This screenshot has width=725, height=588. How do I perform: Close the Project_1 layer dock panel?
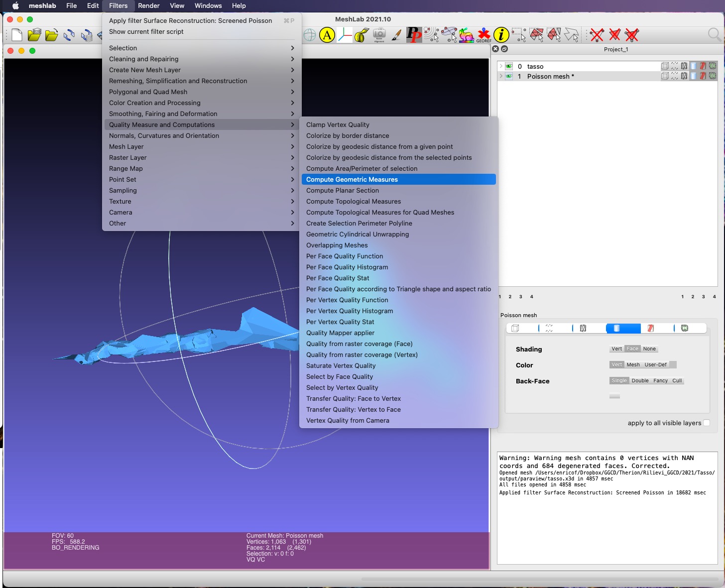pyautogui.click(x=495, y=49)
